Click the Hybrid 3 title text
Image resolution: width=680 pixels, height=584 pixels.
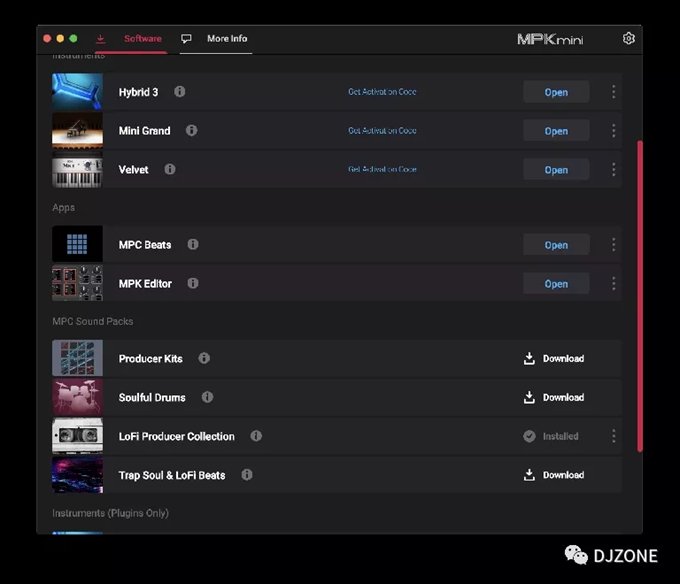(x=138, y=92)
